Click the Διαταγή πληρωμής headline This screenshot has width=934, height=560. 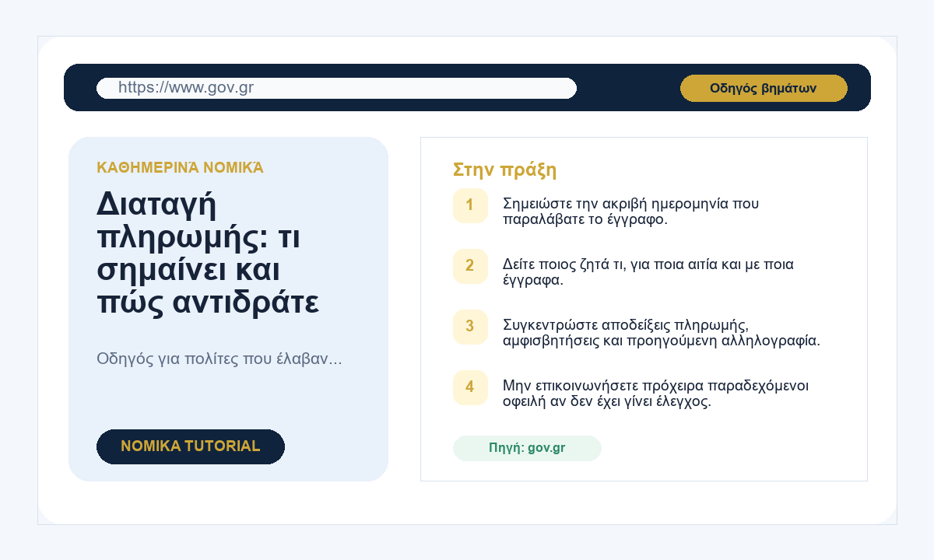[x=208, y=253]
